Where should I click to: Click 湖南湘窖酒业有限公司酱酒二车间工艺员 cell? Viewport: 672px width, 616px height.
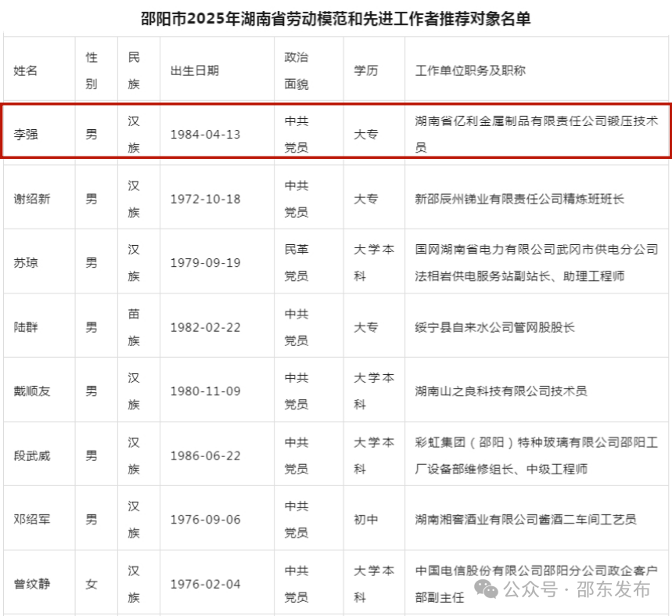point(526,519)
